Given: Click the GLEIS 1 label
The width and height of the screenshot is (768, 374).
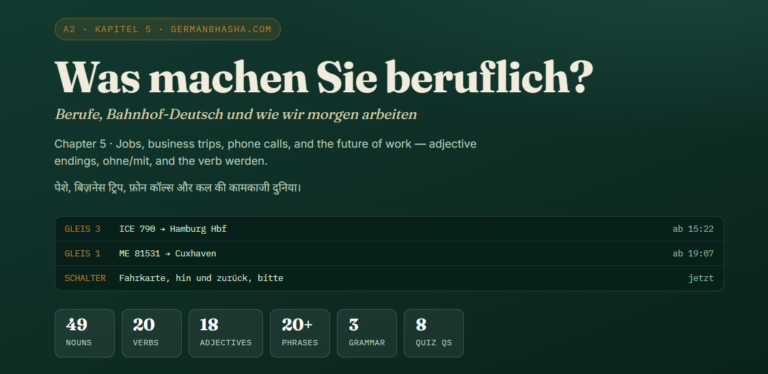Looking at the screenshot, I should 82,254.
